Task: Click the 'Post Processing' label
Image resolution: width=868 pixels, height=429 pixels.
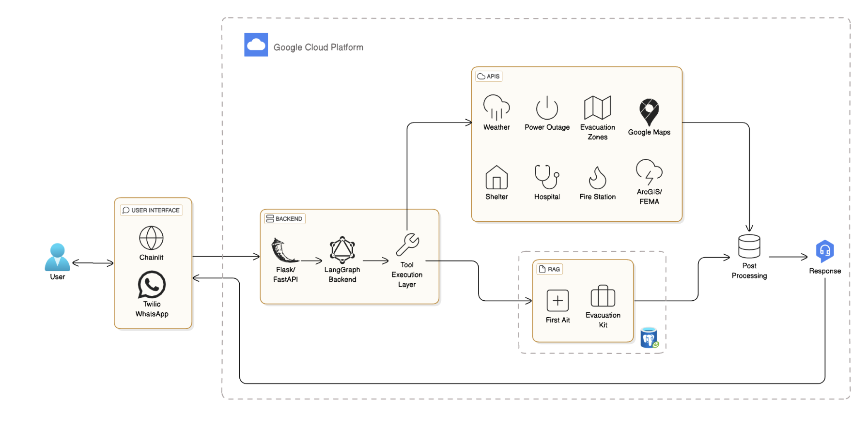Action: click(x=749, y=271)
